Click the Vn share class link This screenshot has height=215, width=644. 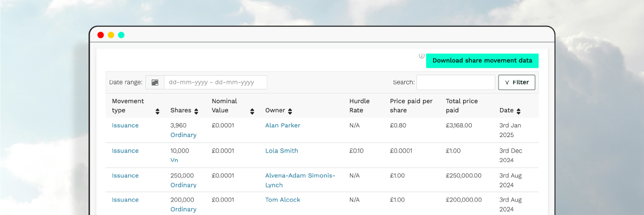(x=174, y=160)
